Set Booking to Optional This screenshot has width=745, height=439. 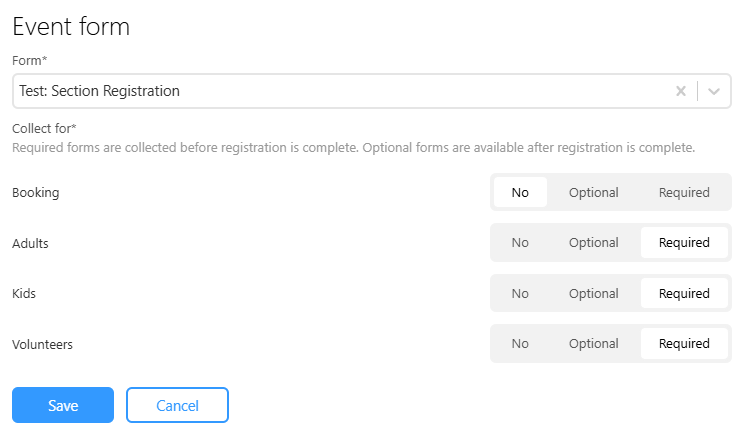(594, 192)
